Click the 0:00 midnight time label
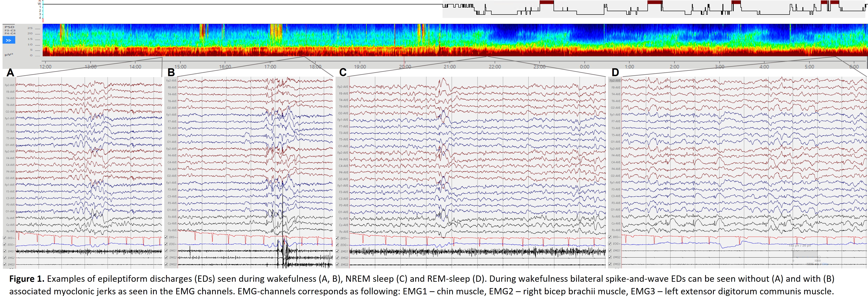Image resolution: width=868 pixels, height=303 pixels. 585,67
